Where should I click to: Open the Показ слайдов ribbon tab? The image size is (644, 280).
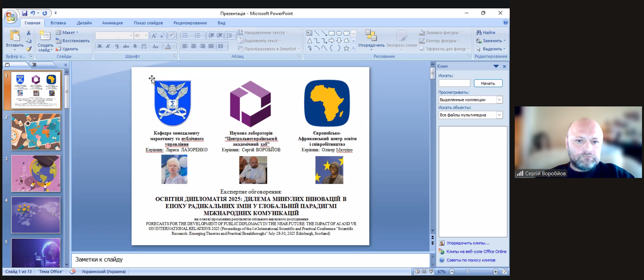[148, 23]
